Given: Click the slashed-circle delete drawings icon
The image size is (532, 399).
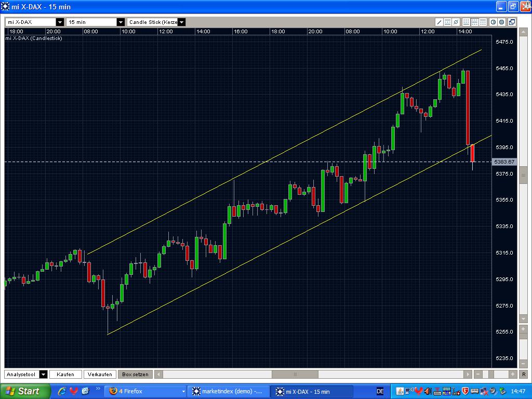Looking at the screenshot, I should point(456,22).
